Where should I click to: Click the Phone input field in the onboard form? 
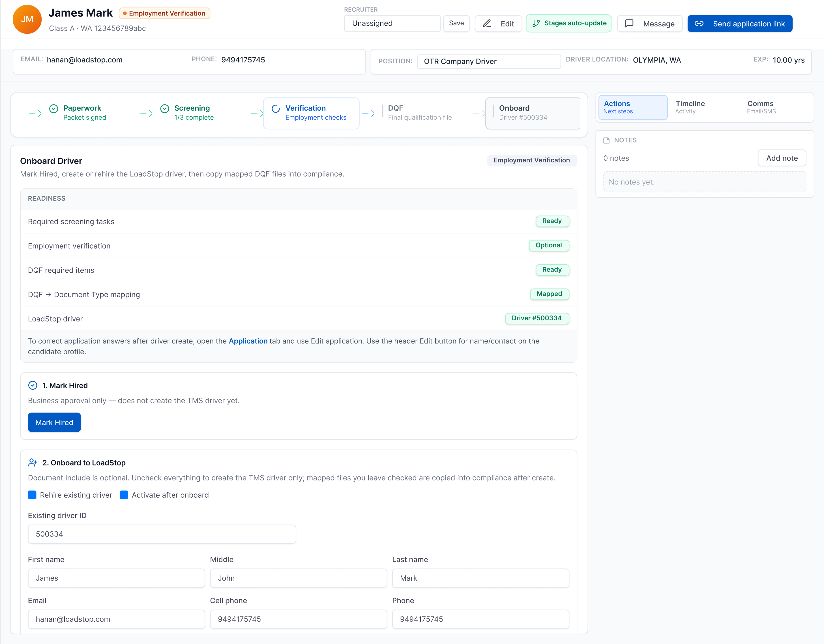coord(481,619)
